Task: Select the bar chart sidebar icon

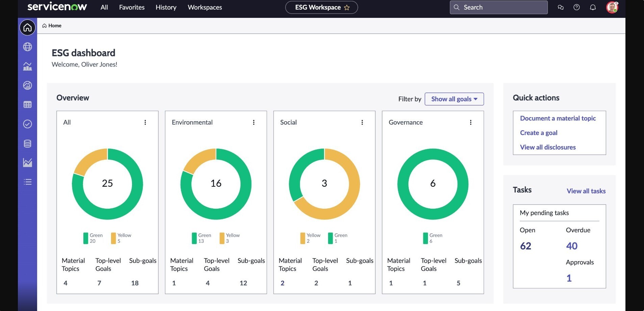Action: 27,66
